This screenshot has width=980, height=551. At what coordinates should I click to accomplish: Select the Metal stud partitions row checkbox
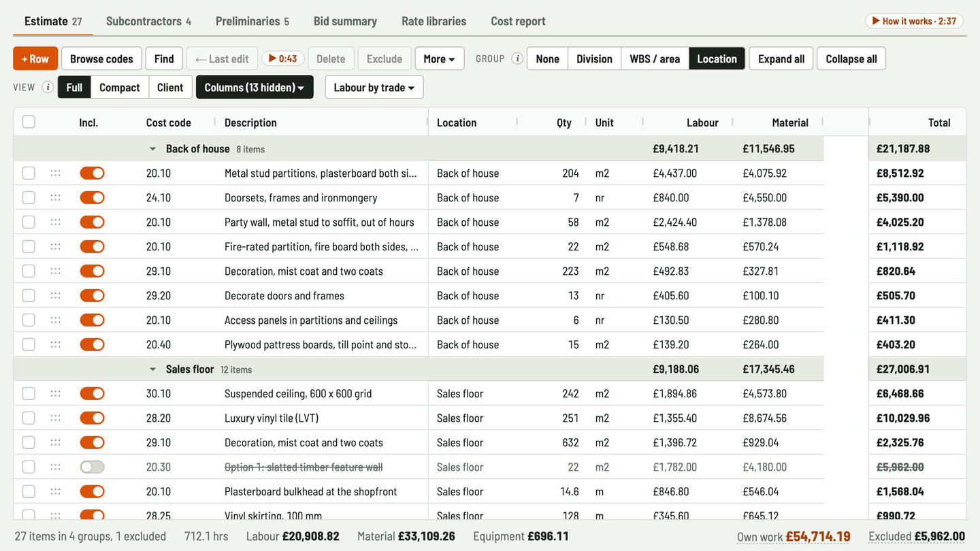pos(29,173)
